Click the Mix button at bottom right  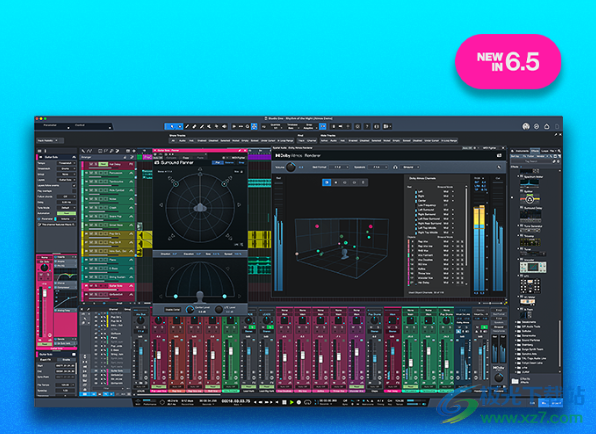click(544, 402)
